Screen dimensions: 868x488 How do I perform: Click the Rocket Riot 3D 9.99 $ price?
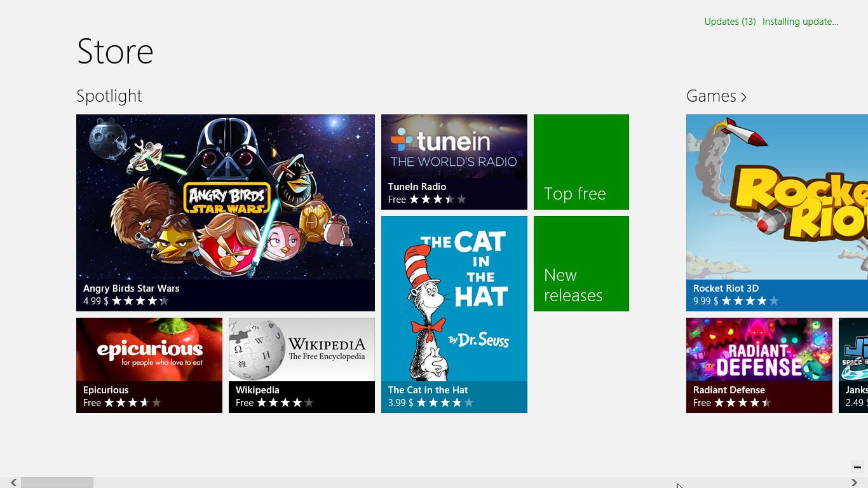pyautogui.click(x=706, y=301)
